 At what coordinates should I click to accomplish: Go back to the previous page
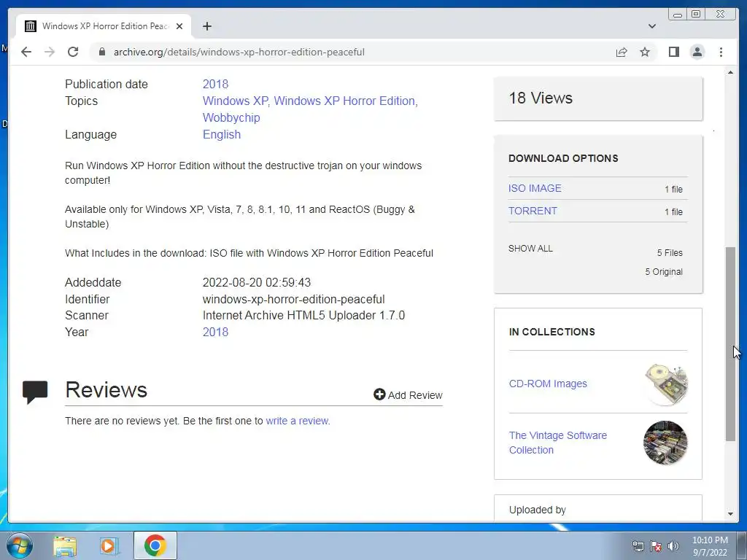(26, 52)
